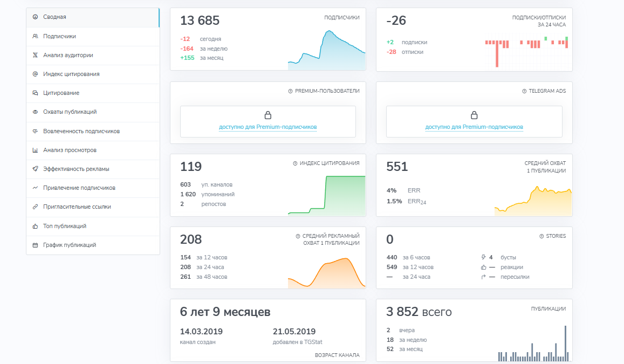The height and width of the screenshot is (364, 624).
Task: Open Вовлеченность подписчиков section
Action: click(x=81, y=131)
